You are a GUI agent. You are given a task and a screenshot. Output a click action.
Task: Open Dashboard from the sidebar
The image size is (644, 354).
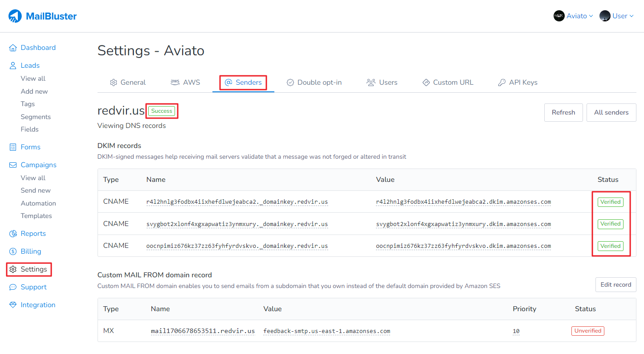point(38,48)
